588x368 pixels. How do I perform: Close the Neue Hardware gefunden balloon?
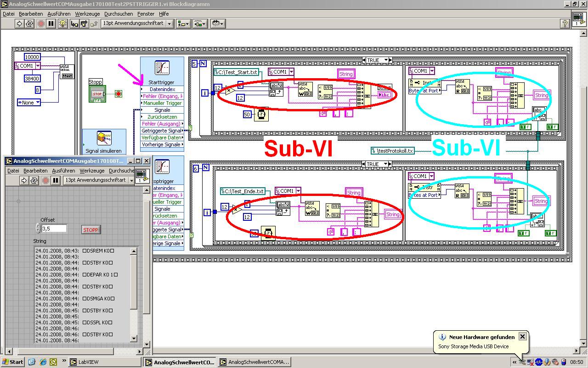click(x=522, y=337)
